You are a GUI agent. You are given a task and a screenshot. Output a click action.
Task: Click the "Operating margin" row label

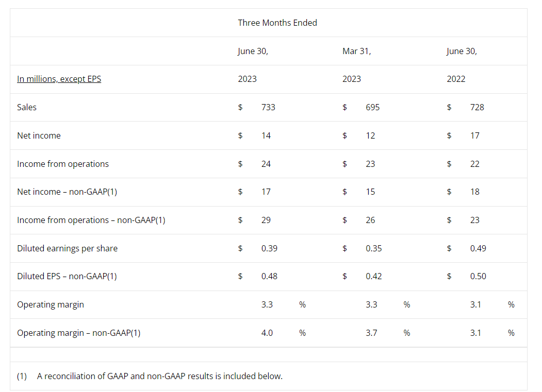(x=51, y=304)
